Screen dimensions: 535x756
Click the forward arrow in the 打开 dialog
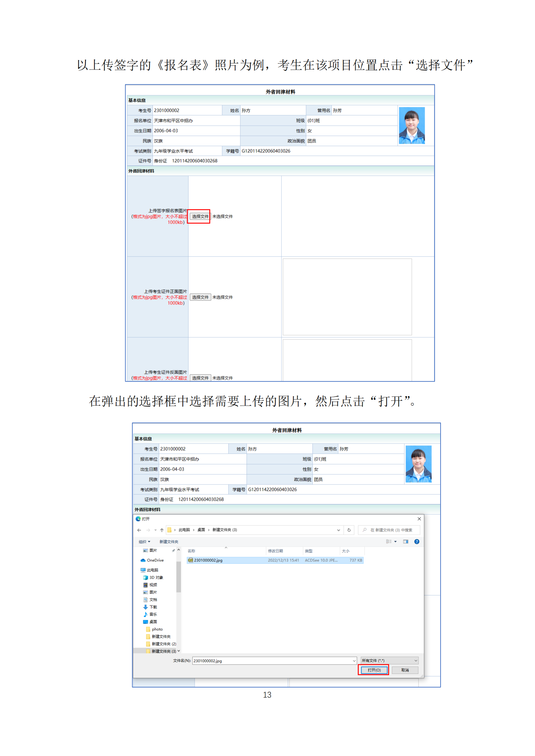pyautogui.click(x=148, y=530)
